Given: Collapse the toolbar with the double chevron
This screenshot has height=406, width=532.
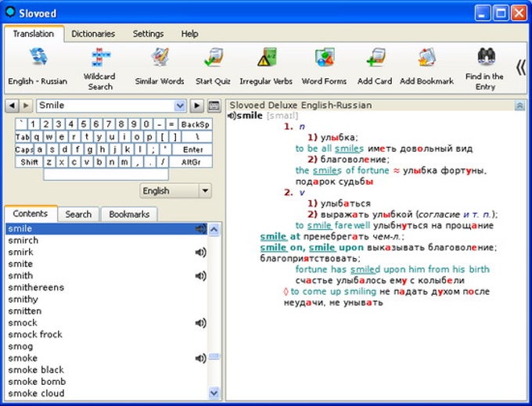Looking at the screenshot, I should 521,67.
